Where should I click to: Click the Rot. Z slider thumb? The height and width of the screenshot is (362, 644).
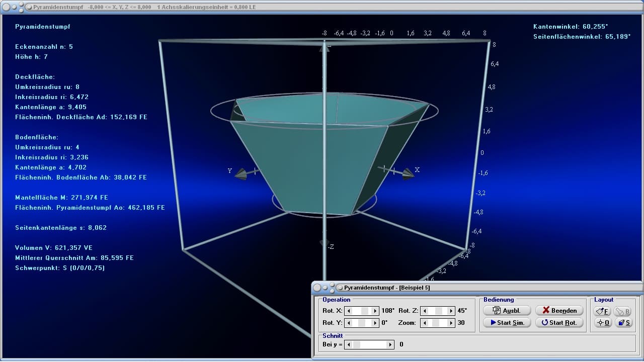[x=440, y=311]
